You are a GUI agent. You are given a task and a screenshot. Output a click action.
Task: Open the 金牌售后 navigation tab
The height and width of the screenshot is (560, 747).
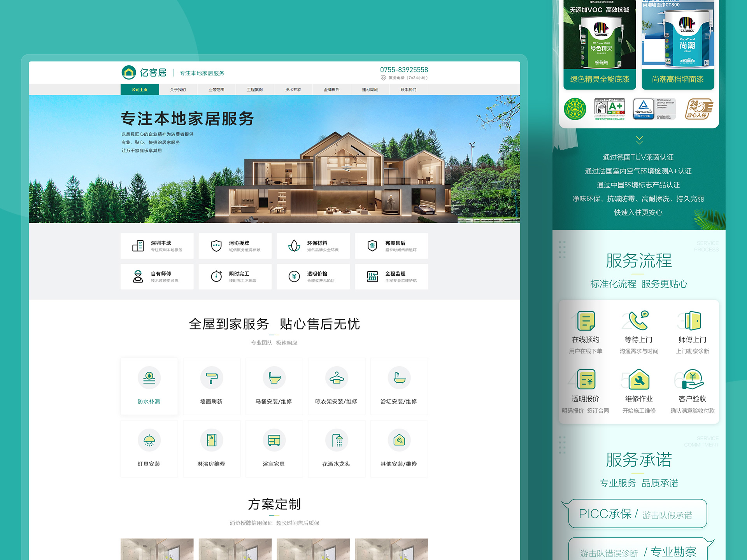click(x=331, y=90)
